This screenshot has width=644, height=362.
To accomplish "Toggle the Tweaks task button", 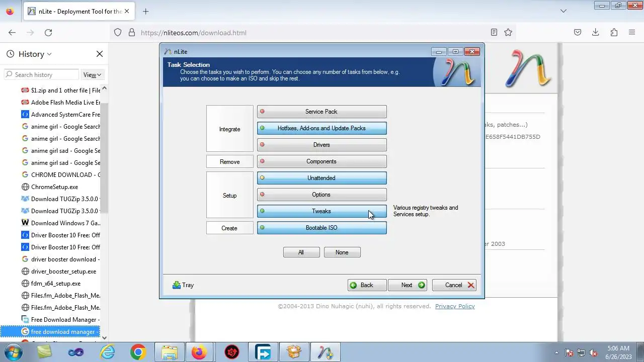I will [321, 211].
